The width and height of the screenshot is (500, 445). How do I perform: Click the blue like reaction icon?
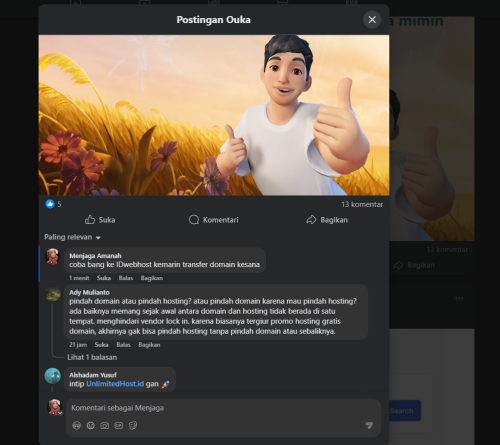pos(50,204)
